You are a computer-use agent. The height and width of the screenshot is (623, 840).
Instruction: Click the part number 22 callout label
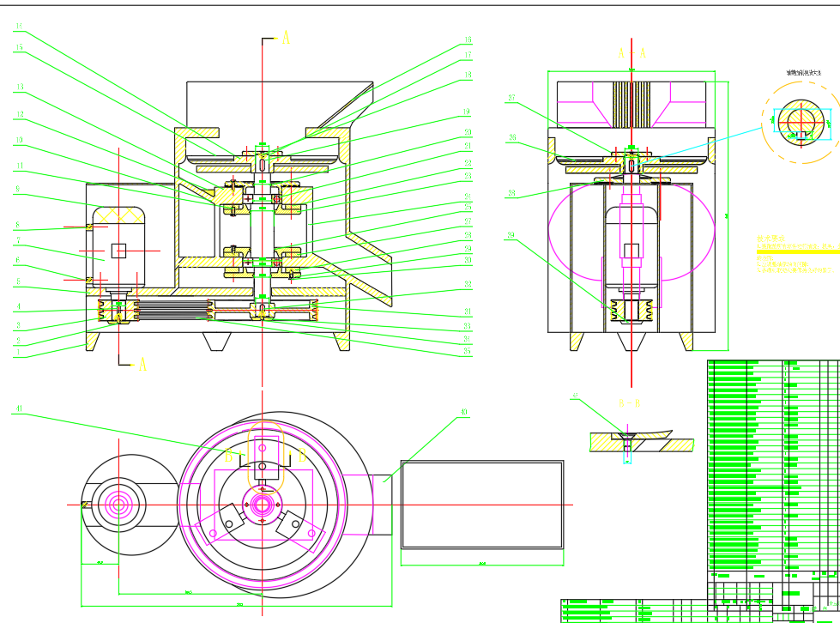[468, 163]
